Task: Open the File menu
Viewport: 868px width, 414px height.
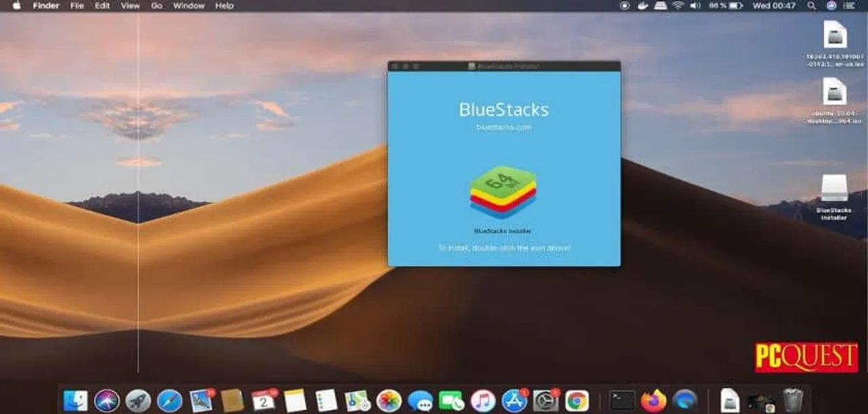Action: (77, 5)
